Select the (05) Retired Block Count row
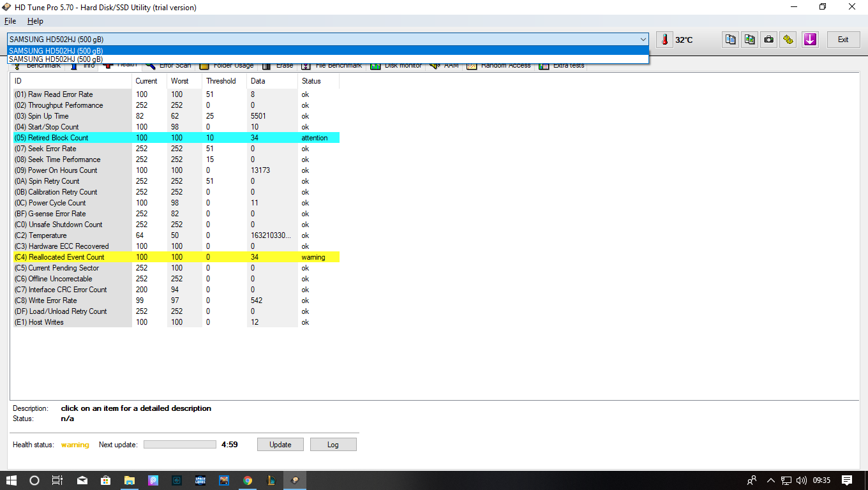The height and width of the screenshot is (490, 868). click(x=176, y=138)
